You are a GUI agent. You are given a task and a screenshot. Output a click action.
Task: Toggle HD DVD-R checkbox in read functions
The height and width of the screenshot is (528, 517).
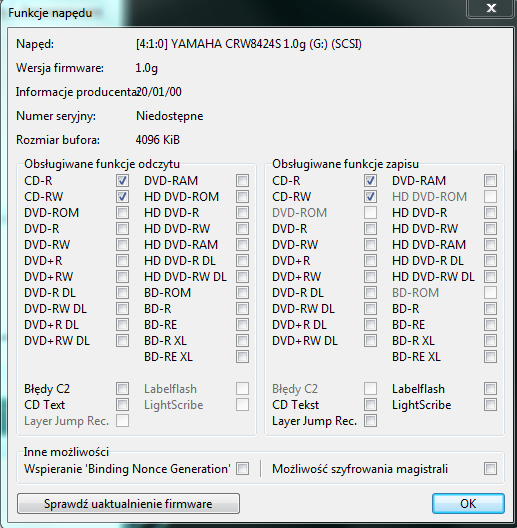tap(243, 212)
